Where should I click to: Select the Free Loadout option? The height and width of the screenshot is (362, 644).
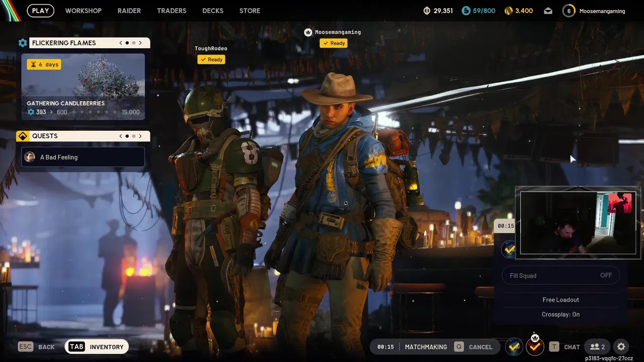(560, 300)
